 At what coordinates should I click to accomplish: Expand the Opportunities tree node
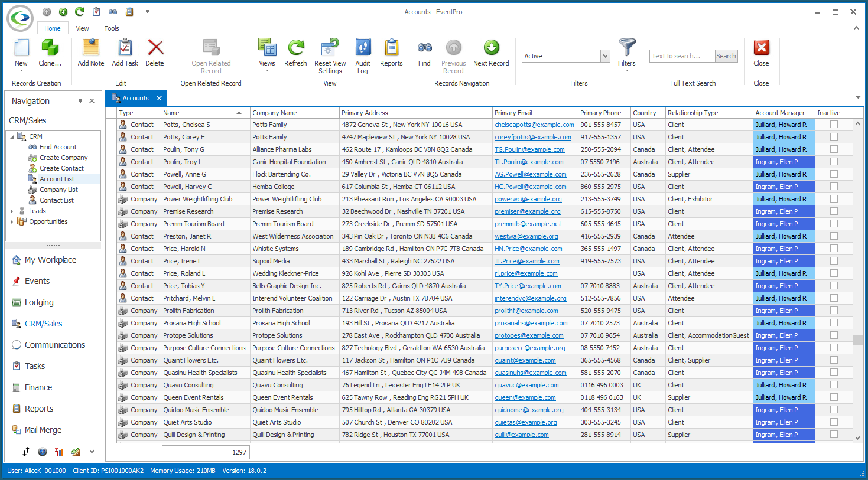click(x=12, y=221)
